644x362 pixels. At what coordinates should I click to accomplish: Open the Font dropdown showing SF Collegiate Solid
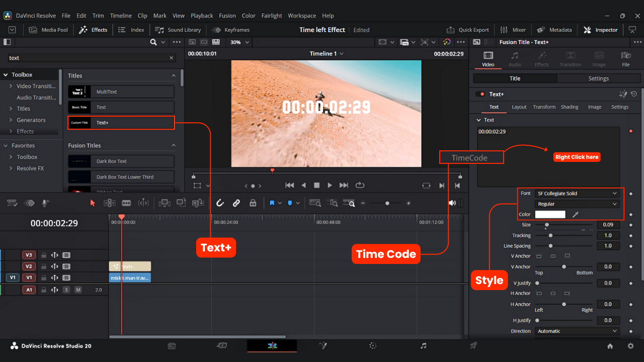577,193
